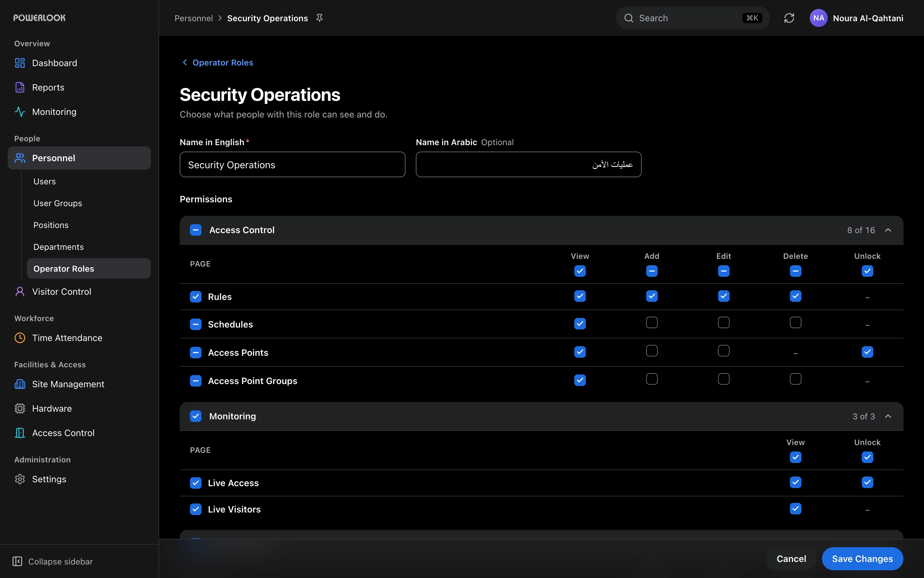Image resolution: width=924 pixels, height=578 pixels.
Task: Click the Cancel button
Action: 791,559
